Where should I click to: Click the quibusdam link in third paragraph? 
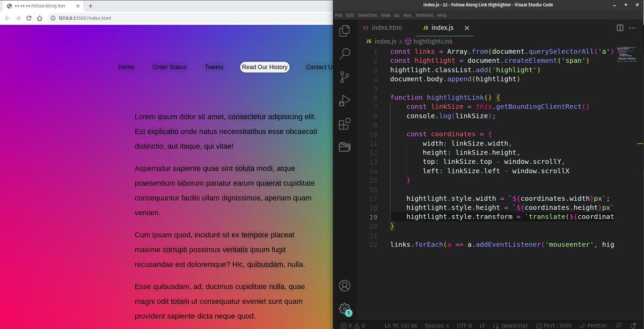point(265,264)
